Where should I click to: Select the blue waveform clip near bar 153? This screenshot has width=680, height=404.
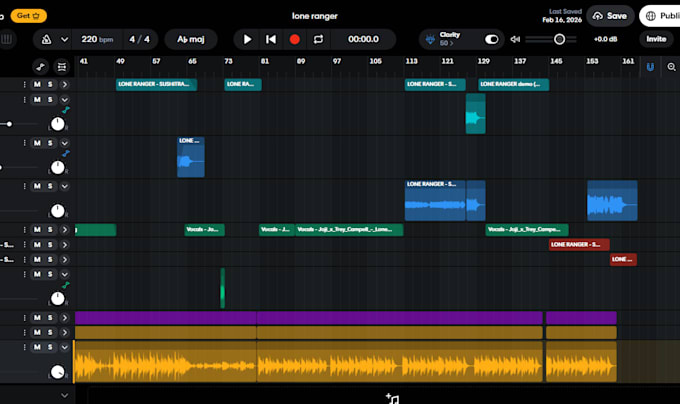612,201
